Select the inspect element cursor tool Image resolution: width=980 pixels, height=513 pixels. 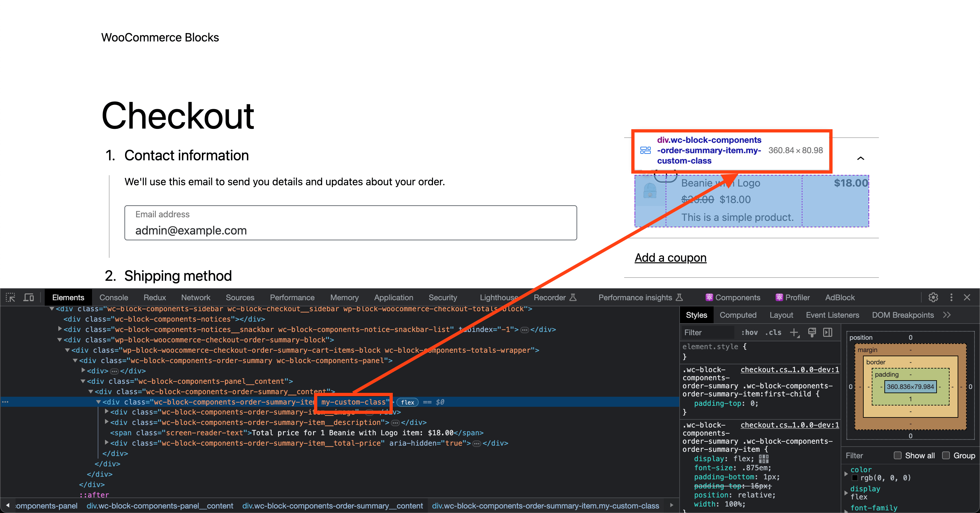click(x=10, y=297)
